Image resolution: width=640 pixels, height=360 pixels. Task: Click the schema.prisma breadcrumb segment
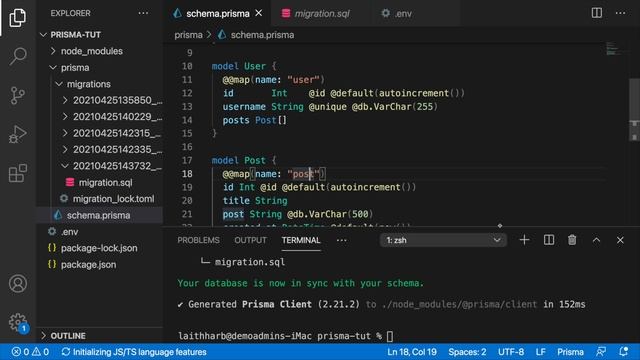pyautogui.click(x=256, y=35)
